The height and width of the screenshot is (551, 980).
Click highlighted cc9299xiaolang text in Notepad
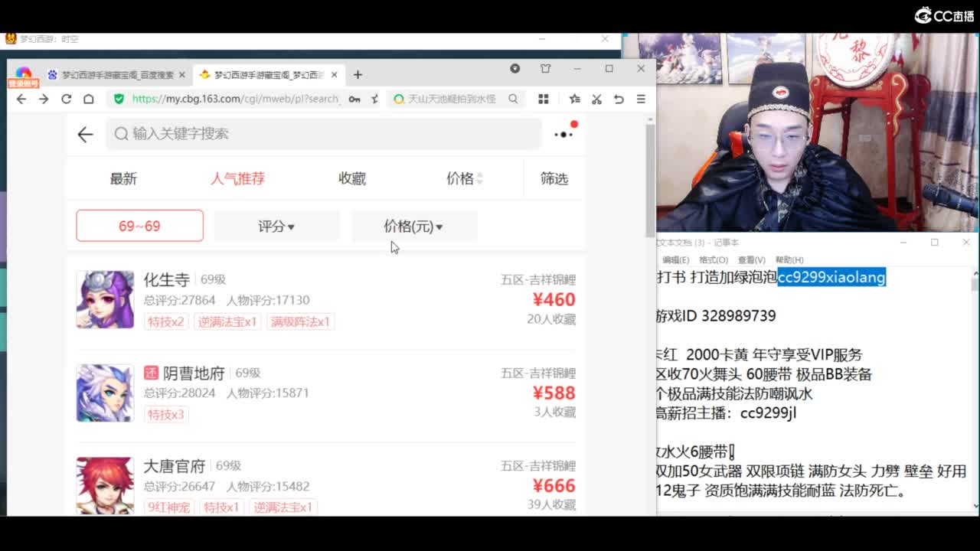click(831, 277)
